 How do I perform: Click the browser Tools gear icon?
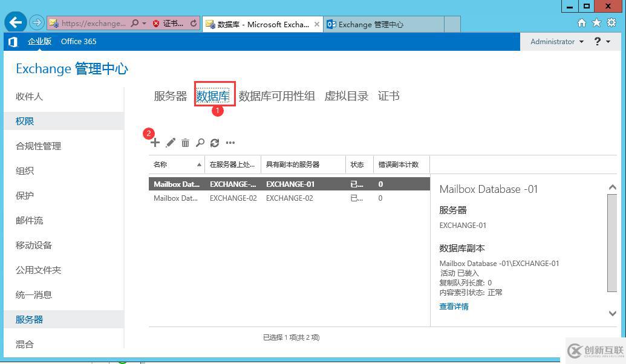(611, 22)
